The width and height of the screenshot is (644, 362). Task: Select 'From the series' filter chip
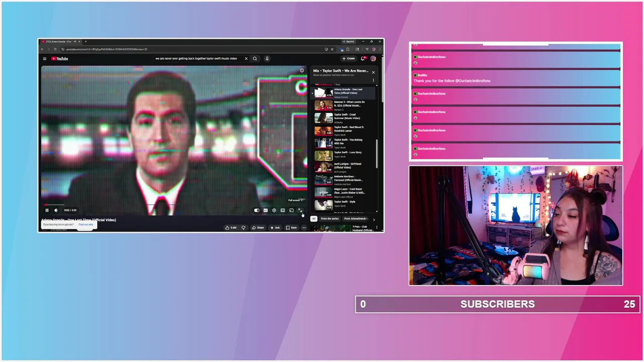(330, 219)
